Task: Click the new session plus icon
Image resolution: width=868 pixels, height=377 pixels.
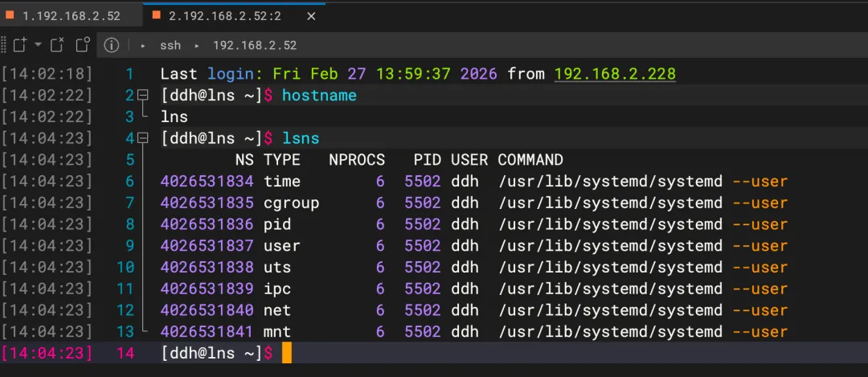Action: pyautogui.click(x=19, y=45)
